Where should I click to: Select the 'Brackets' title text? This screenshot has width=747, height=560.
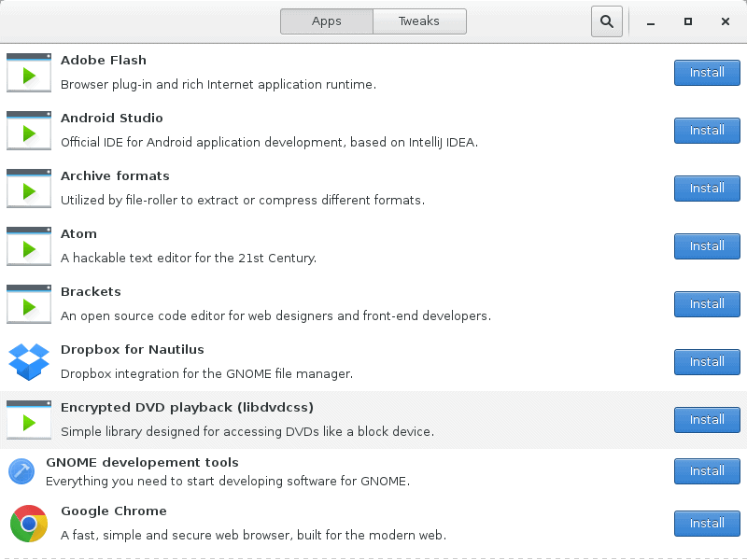(x=91, y=292)
